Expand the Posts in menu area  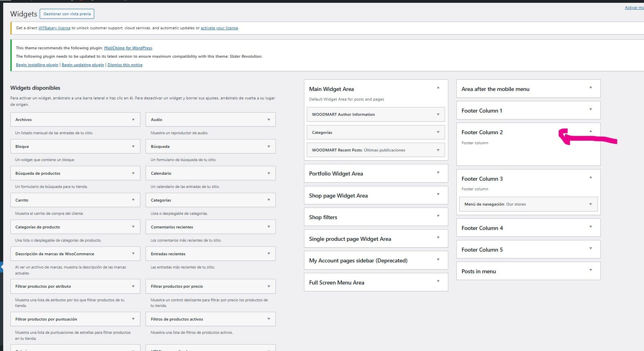590,270
